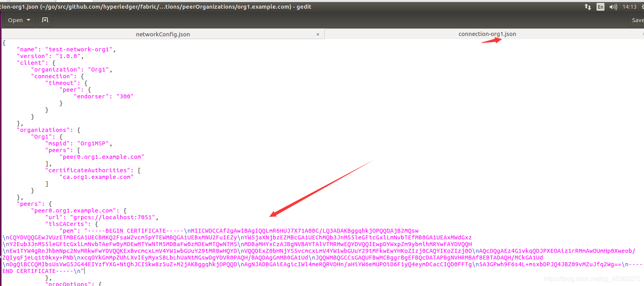
Task: Open the 14:13 clock menu
Action: [629, 7]
